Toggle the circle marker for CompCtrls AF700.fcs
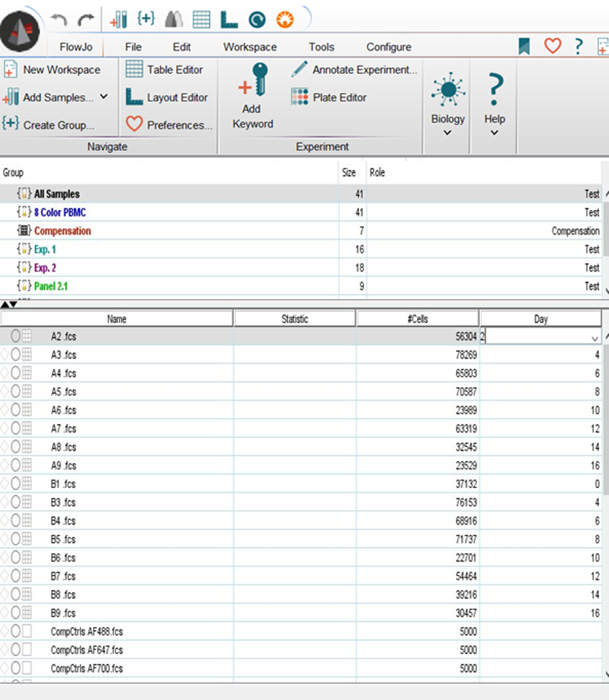Image resolution: width=609 pixels, height=700 pixels. click(15, 668)
